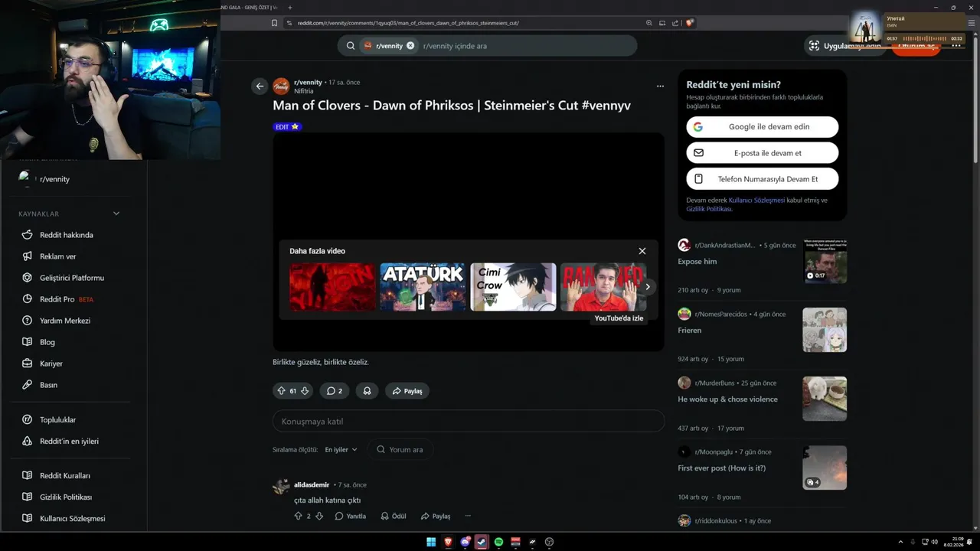This screenshot has width=980, height=551.
Task: Open the Kullanıcı Sözleşmesi link in signup card
Action: tap(756, 201)
